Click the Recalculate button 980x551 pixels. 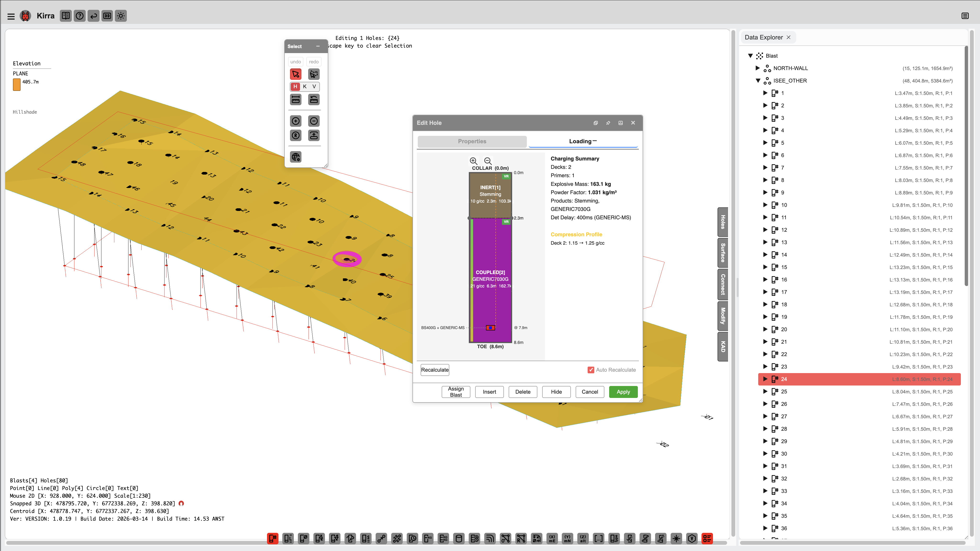tap(434, 370)
